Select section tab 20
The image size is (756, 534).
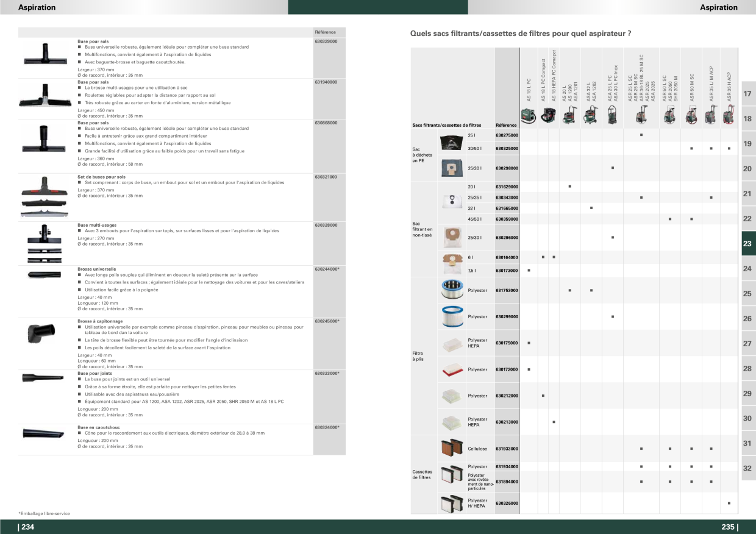click(x=747, y=169)
